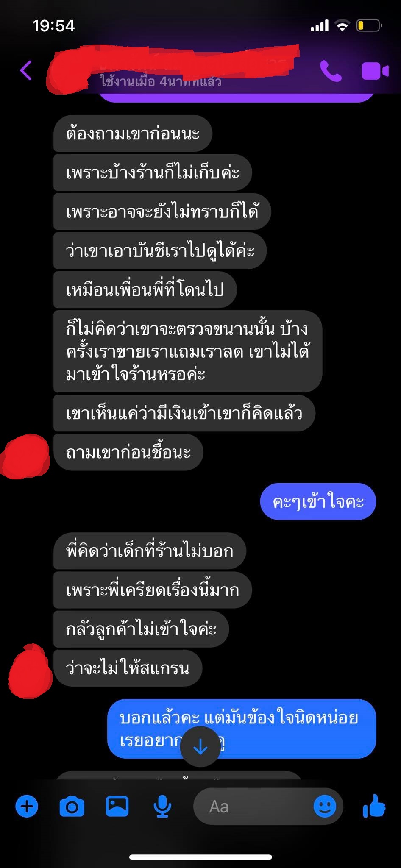Screen dimensions: 401x868
Task: Open the contact name header at top
Action: point(174,68)
